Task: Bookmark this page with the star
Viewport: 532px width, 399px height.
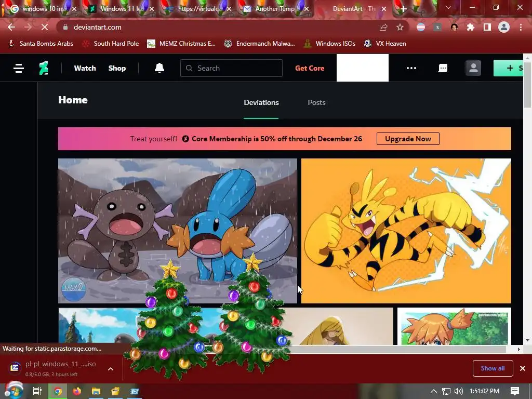Action: click(x=400, y=27)
